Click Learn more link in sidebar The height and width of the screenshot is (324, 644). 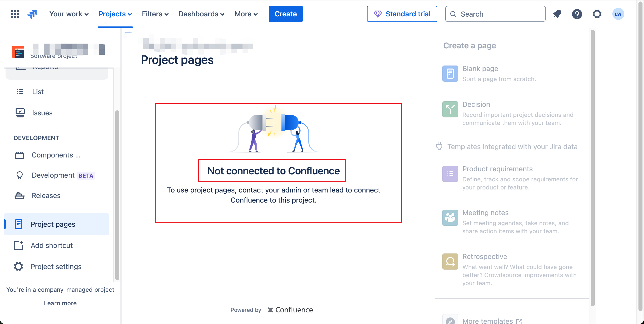(x=60, y=303)
